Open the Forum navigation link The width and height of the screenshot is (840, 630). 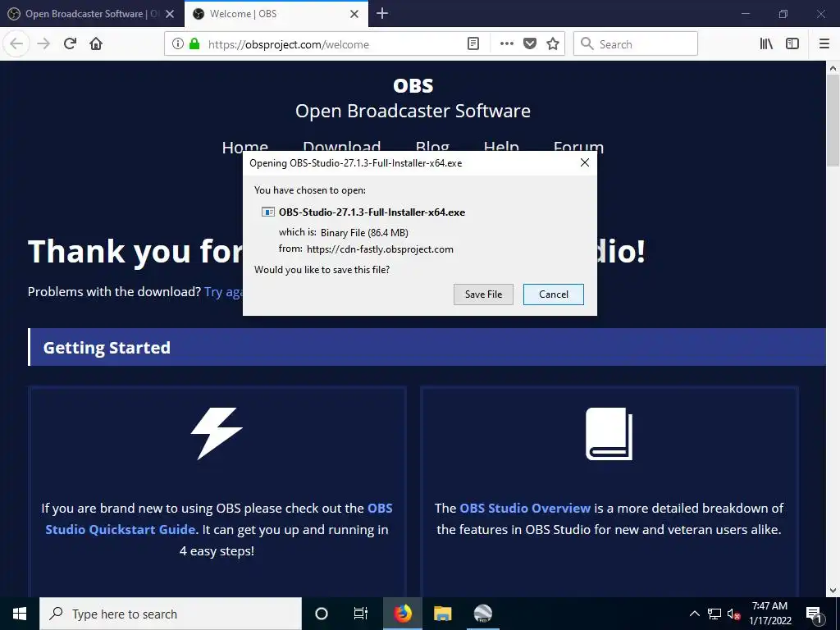coord(578,147)
